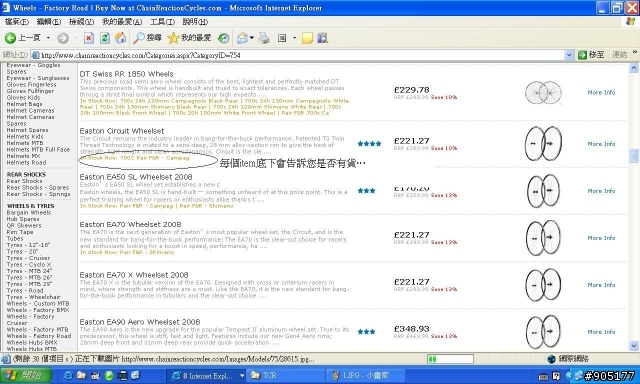Image resolution: width=640 pixels, height=384 pixels.
Task: Open the Help menu (說明)
Action: [195, 22]
